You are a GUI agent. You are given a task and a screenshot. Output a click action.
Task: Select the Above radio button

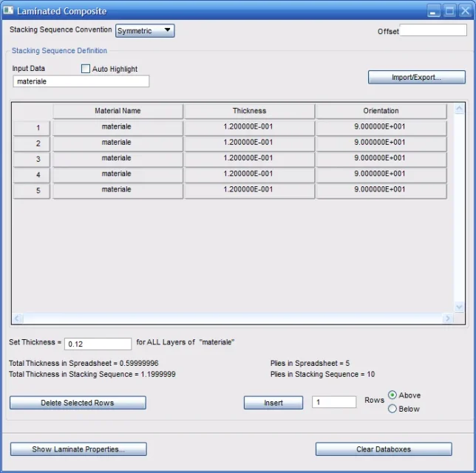pos(392,395)
